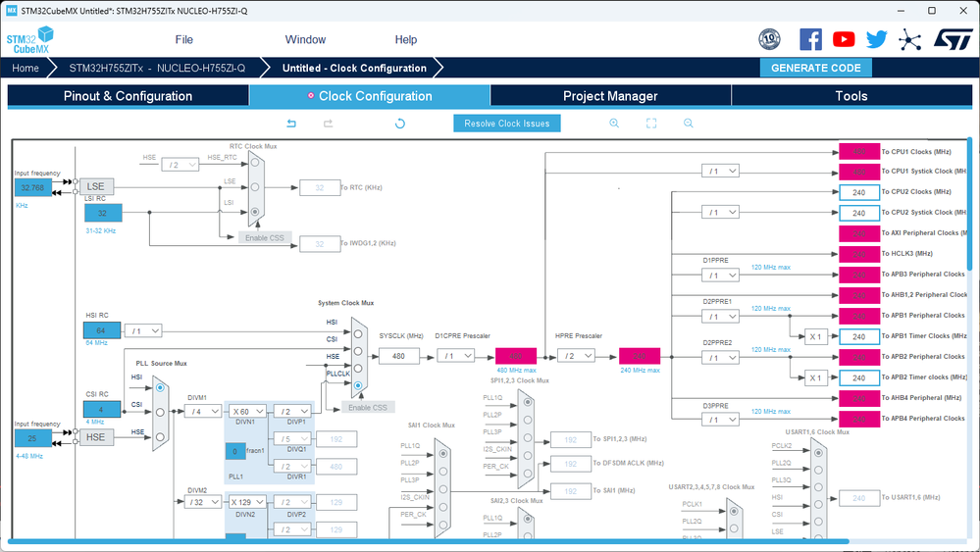The height and width of the screenshot is (552, 980).
Task: Open the Facebook icon link
Action: click(810, 39)
